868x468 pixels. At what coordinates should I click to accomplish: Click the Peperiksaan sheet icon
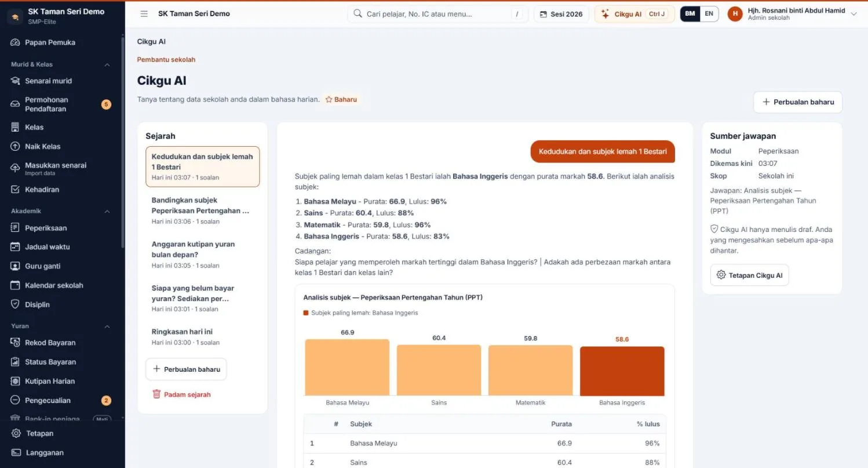16,228
